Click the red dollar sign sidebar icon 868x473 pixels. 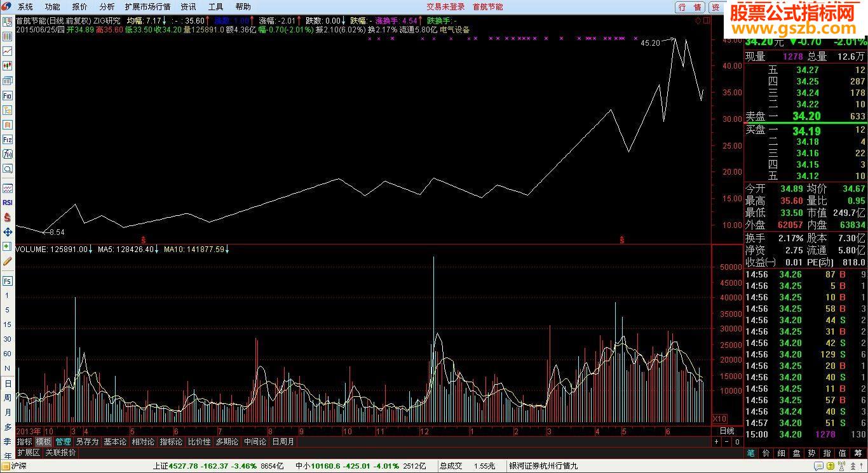[x=8, y=217]
